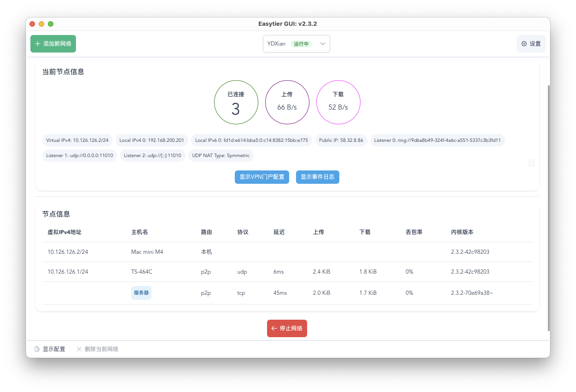576x392 pixels.
Task: Click the X icon beside 删除当前网络
Action: click(x=79, y=349)
